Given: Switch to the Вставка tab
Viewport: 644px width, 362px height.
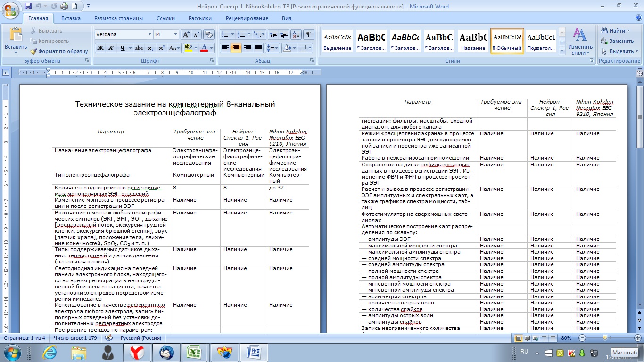Looking at the screenshot, I should click(x=71, y=18).
